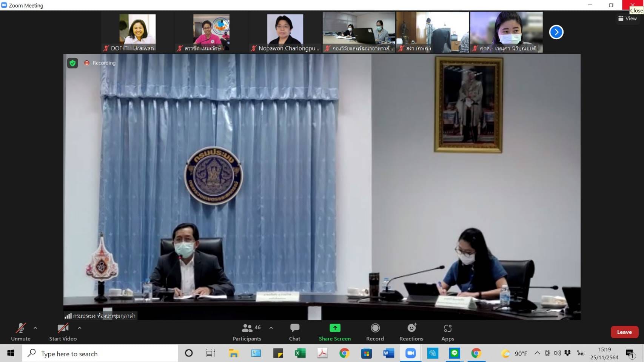644x362 pixels.
Task: Open Excel from the taskbar
Action: [300, 353]
